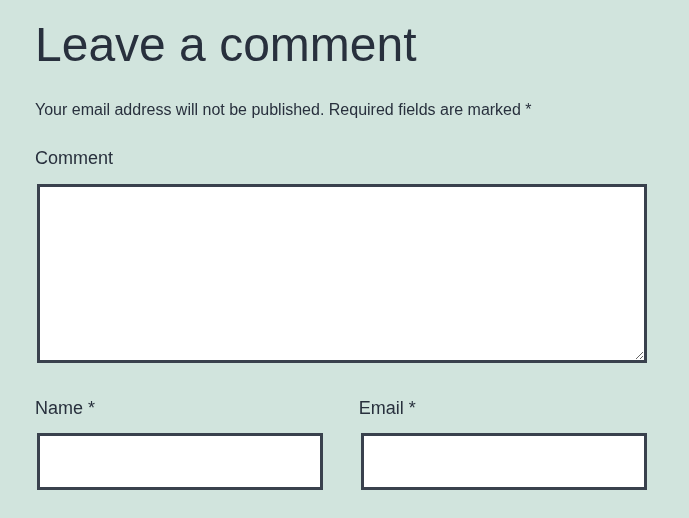689x518 pixels.
Task: Focus the Name input field
Action: [180, 461]
